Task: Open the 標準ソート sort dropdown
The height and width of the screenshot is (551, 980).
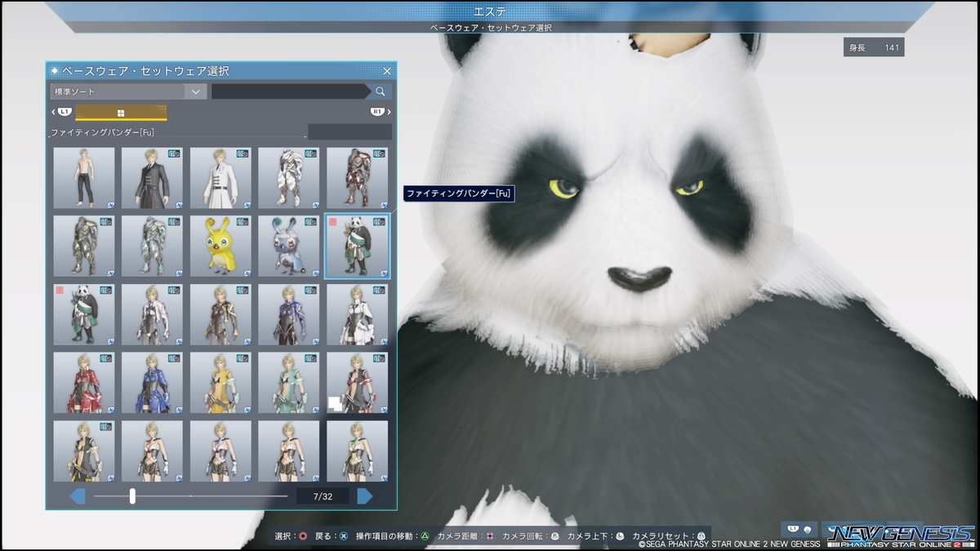Action: [x=127, y=91]
